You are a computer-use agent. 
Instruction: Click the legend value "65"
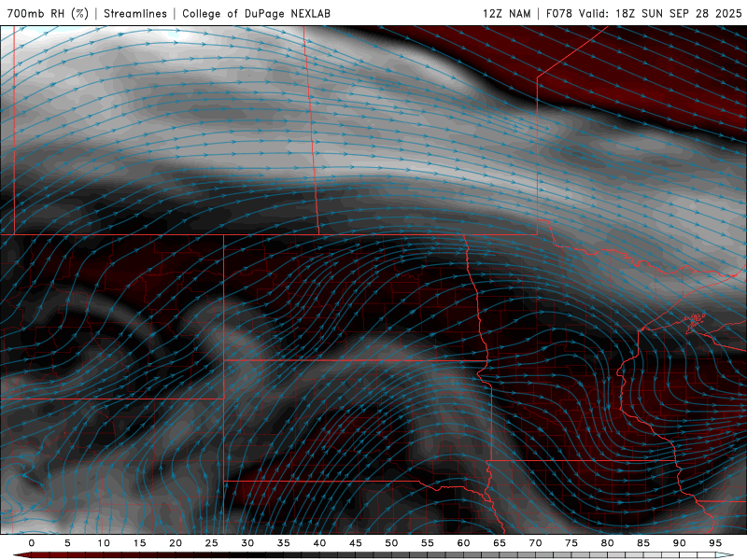click(x=500, y=543)
